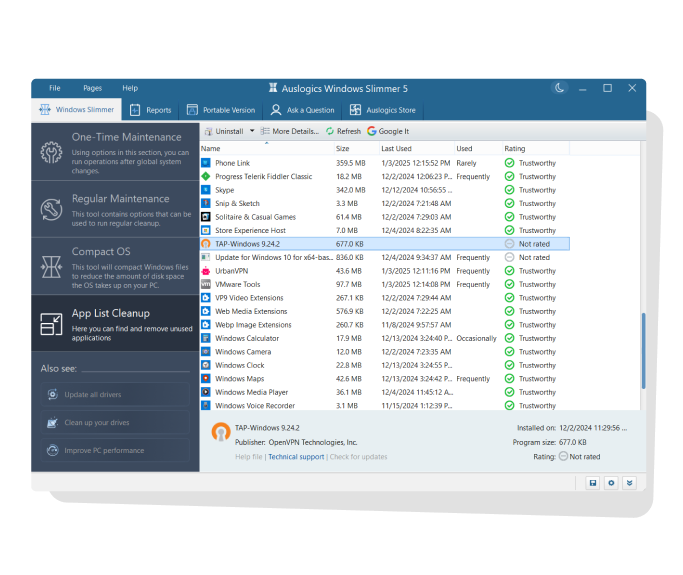Click the TAP-Windows 9.24.2 row icon
683x575 pixels.
(x=206, y=244)
